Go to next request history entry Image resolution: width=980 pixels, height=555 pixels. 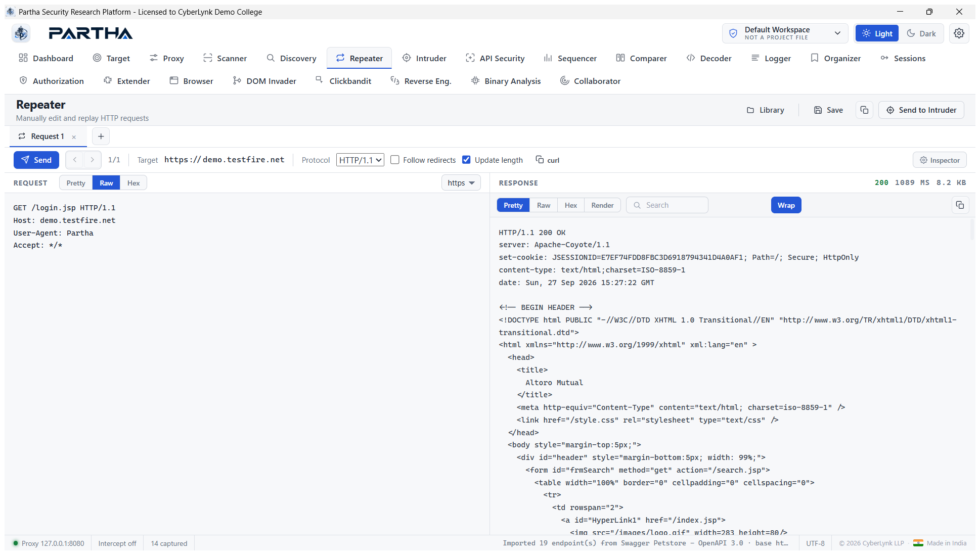[x=92, y=160]
